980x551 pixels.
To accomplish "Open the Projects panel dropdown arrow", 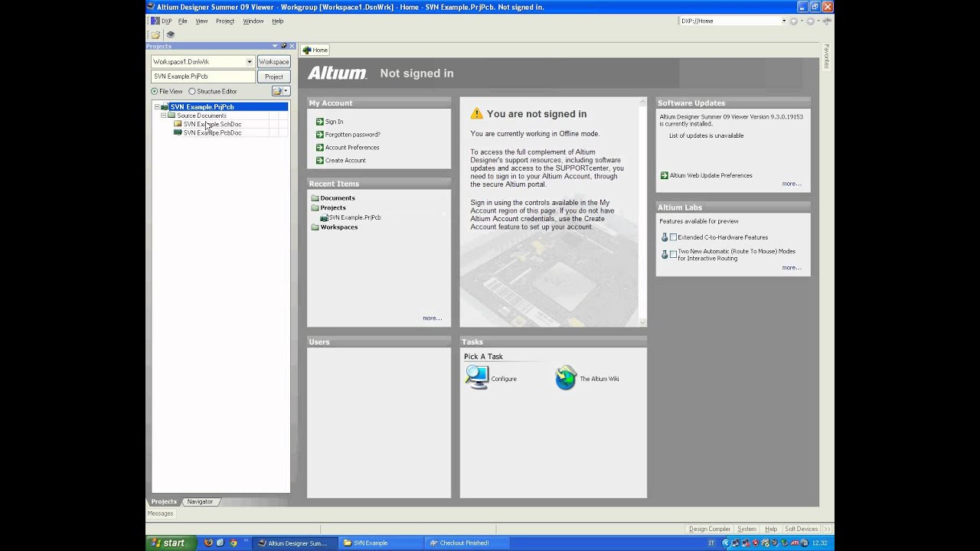I will (x=275, y=46).
